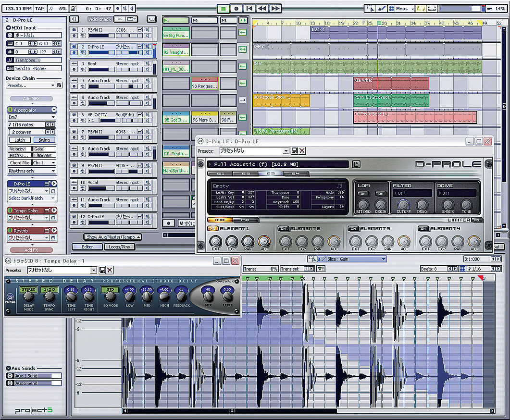This screenshot has height=420, width=510.
Task: Switch to the Loops/Ptns tab
Action: tap(119, 247)
